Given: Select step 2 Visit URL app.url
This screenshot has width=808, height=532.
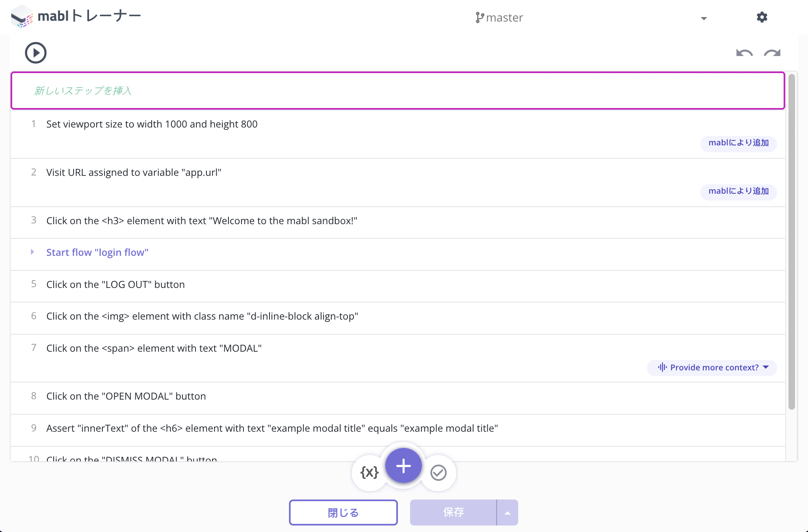Looking at the screenshot, I should click(x=397, y=182).
